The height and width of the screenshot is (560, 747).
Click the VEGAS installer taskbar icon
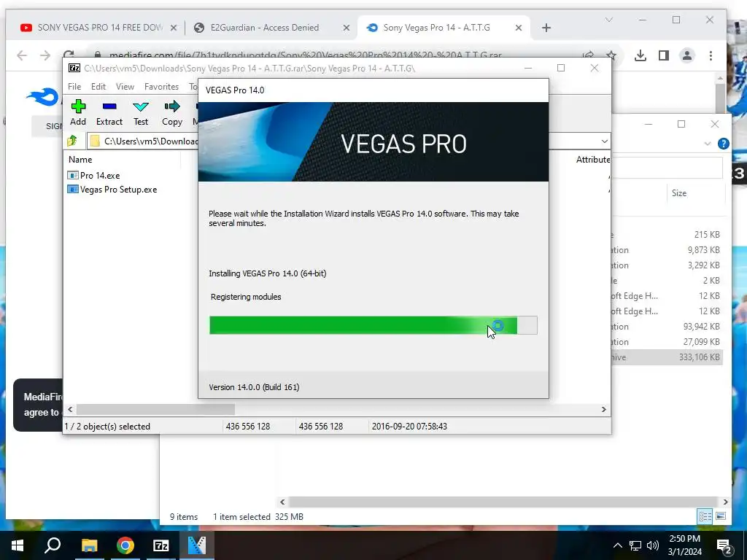tap(197, 545)
